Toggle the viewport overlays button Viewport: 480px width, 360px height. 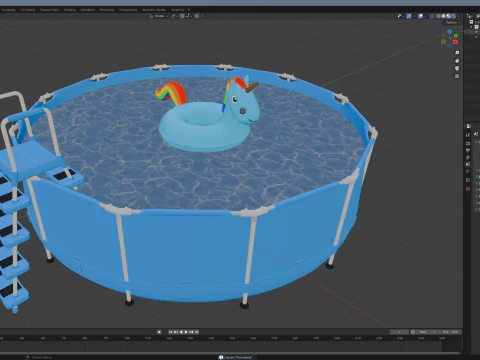(x=420, y=16)
